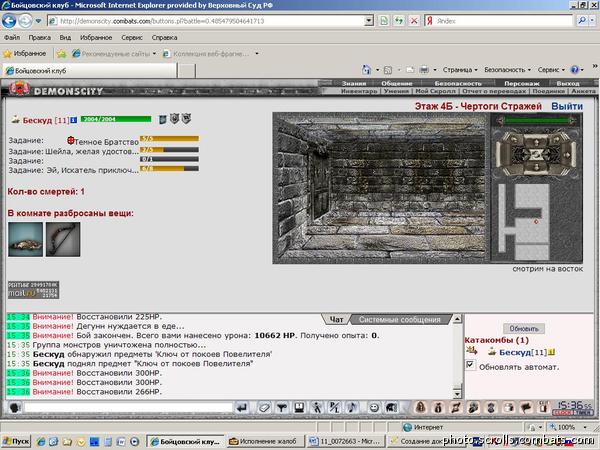Image resolution: width=600 pixels, height=450 pixels.
Task: Click the round dark icon left of chat input
Action: point(15,408)
